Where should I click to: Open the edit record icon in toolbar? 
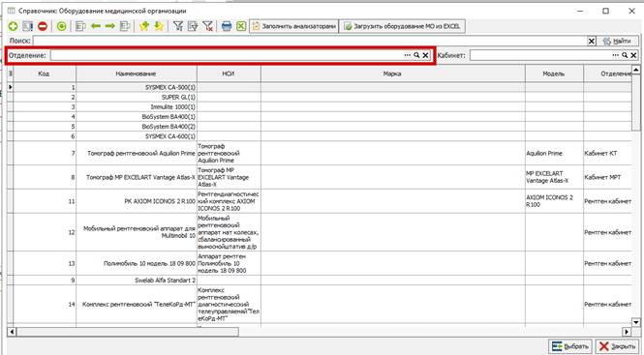point(27,27)
